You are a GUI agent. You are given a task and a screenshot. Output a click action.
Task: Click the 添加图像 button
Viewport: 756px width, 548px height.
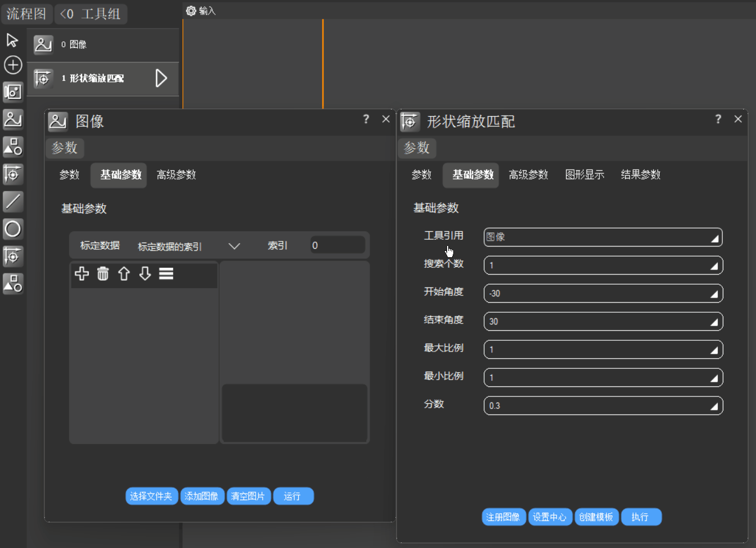click(x=202, y=496)
